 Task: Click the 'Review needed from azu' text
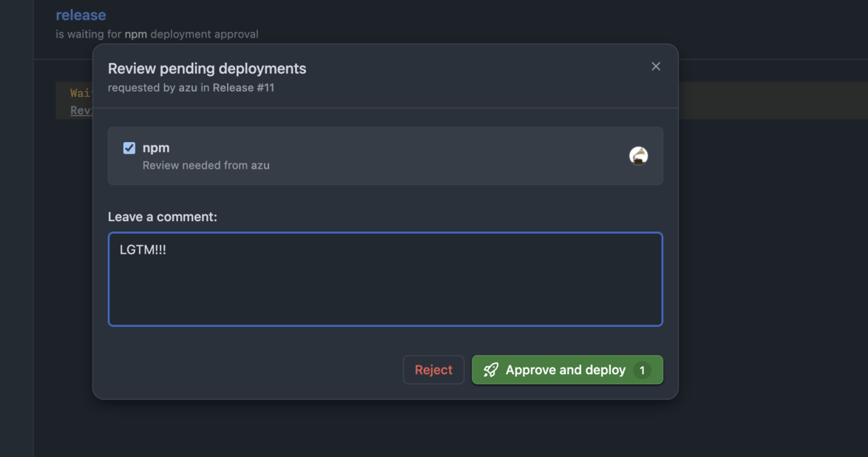206,165
